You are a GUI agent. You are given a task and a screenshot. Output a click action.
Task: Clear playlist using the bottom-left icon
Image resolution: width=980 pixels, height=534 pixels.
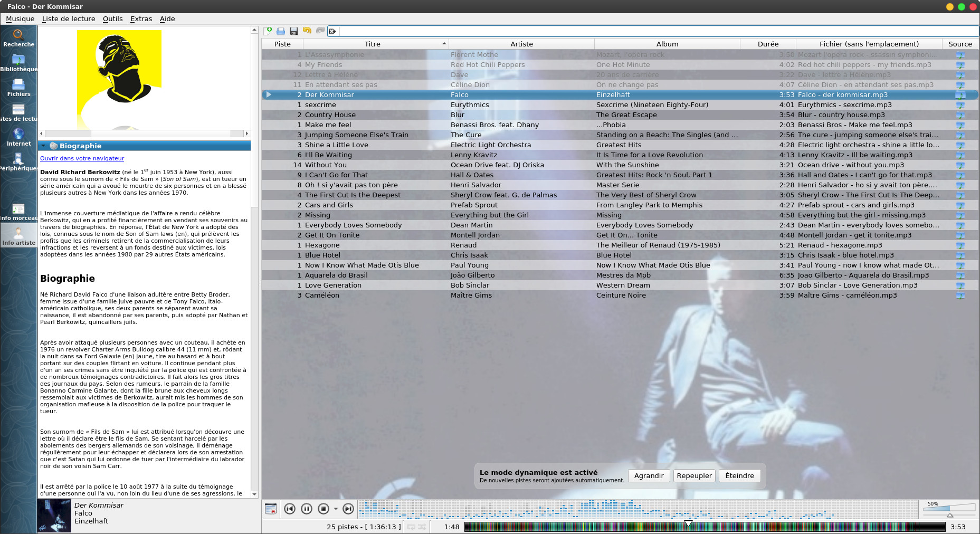271,509
